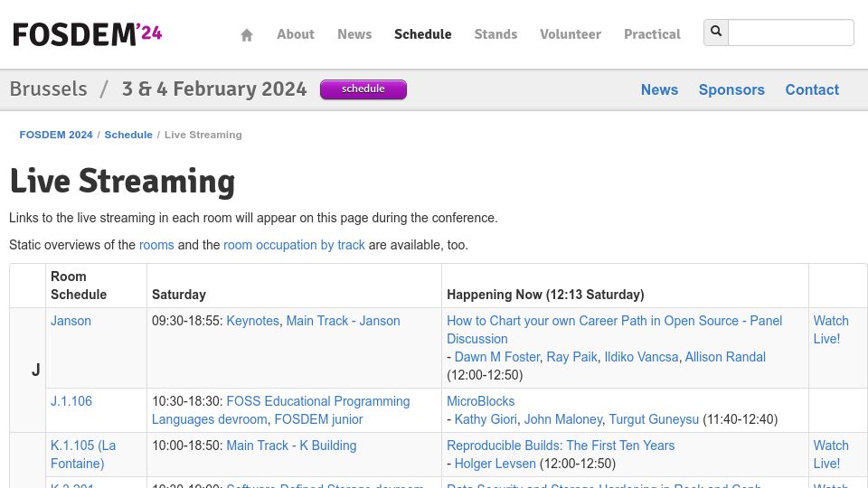The width and height of the screenshot is (868, 488).
Task: Click the FOSDEM'24 logo
Action: coord(88,34)
